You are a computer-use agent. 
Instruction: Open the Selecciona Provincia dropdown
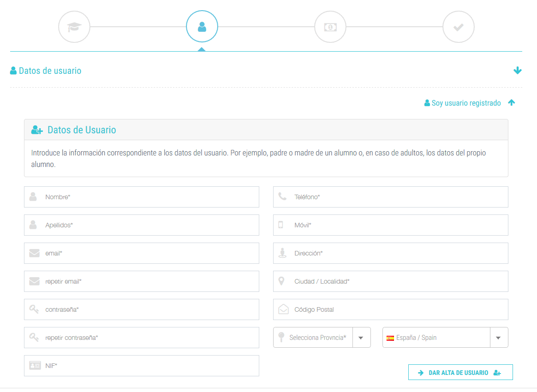point(361,338)
